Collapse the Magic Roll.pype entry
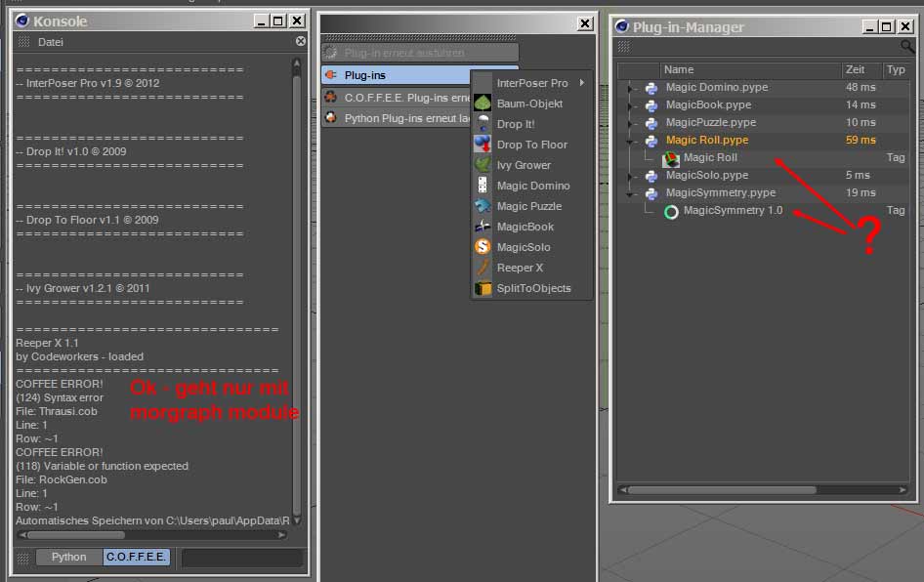The height and width of the screenshot is (582, 924). pos(630,142)
